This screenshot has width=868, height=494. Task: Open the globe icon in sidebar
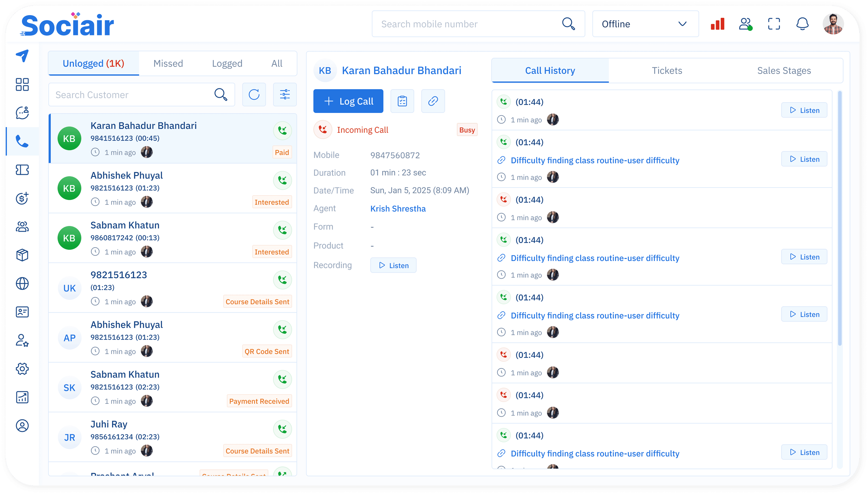tap(22, 283)
